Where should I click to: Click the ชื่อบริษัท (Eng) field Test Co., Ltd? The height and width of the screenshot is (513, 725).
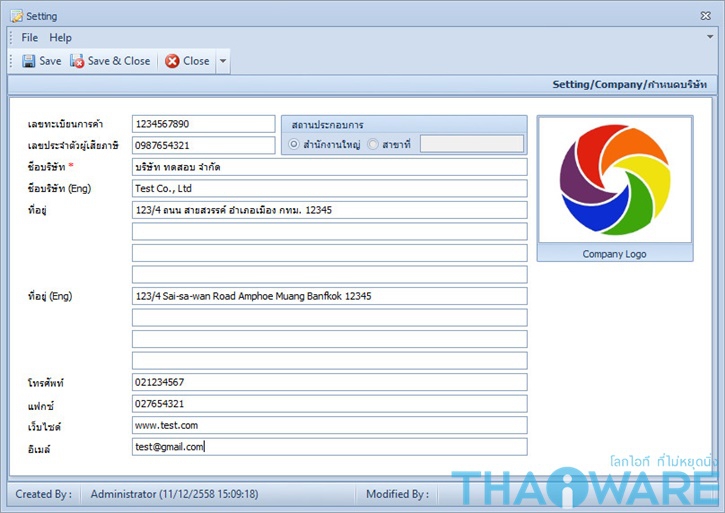330,188
